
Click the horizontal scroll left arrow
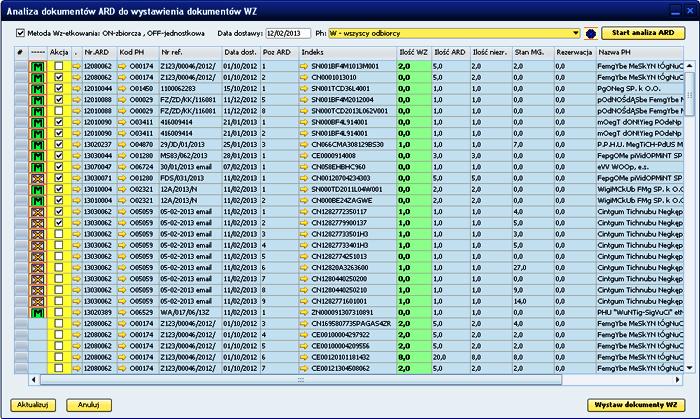click(x=34, y=380)
